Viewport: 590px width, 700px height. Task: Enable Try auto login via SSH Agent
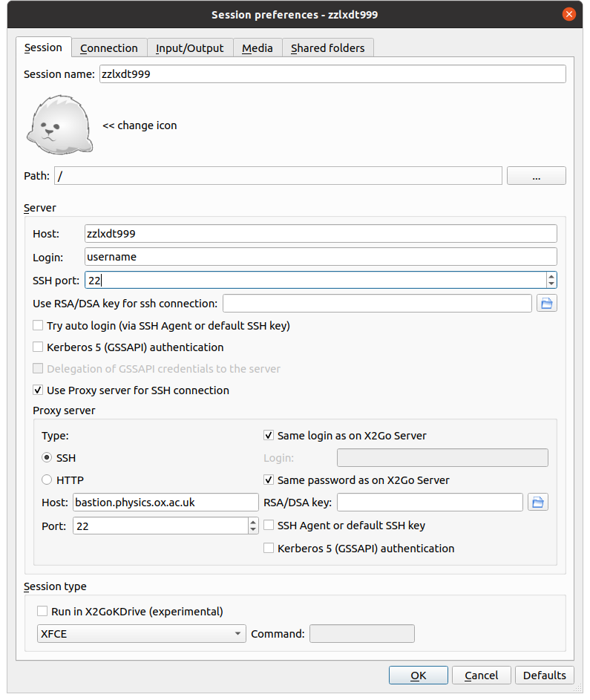pyautogui.click(x=38, y=325)
